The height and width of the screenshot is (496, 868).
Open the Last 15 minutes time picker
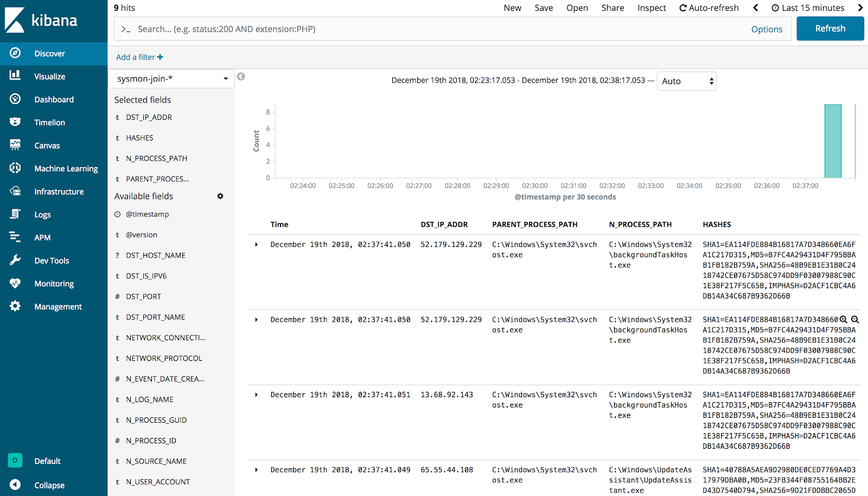click(808, 8)
